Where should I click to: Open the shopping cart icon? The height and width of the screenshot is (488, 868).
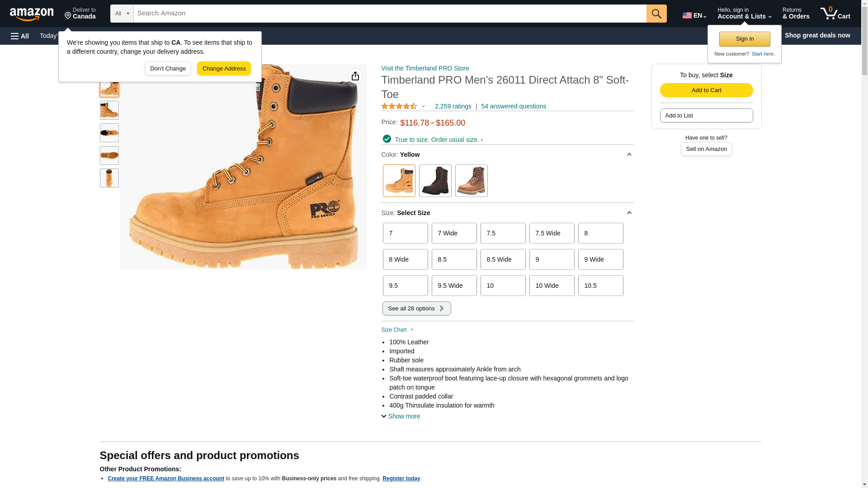835,14
